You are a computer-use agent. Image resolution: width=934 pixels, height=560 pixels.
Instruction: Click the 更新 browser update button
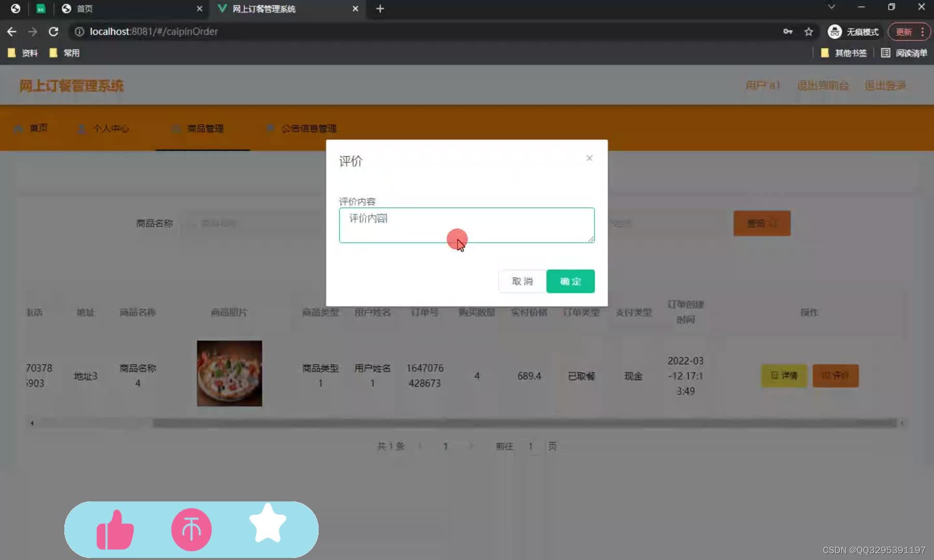[903, 32]
